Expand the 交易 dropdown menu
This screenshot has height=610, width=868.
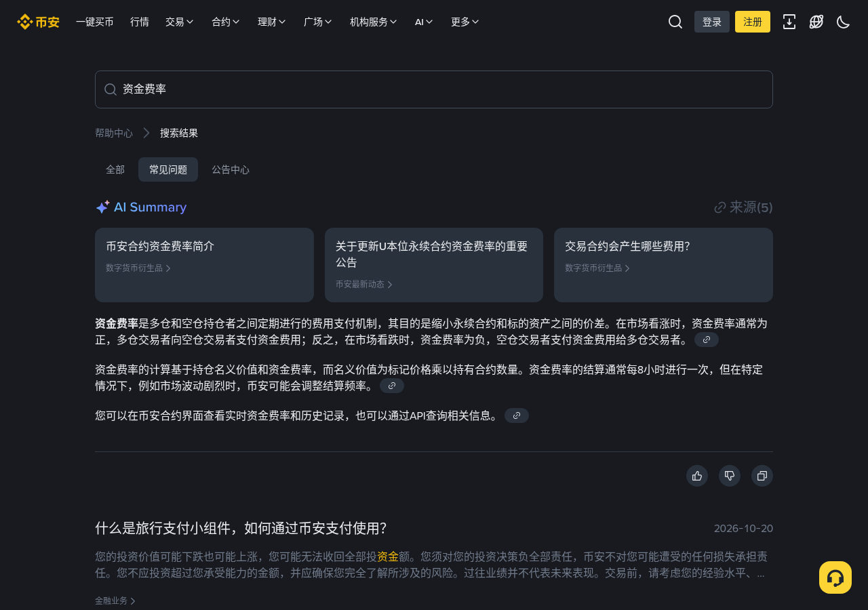(180, 22)
